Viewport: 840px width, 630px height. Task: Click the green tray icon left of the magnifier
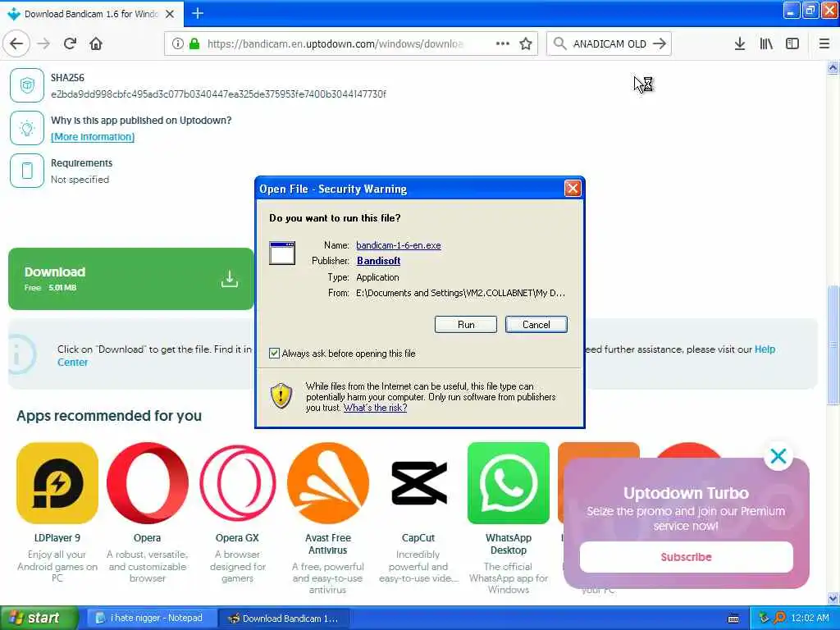pyautogui.click(x=764, y=618)
